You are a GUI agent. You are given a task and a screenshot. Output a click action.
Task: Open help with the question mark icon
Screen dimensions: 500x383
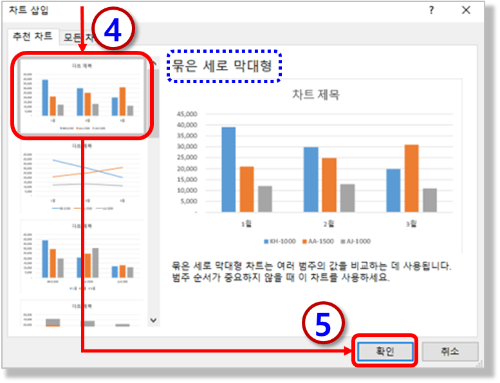pos(431,10)
